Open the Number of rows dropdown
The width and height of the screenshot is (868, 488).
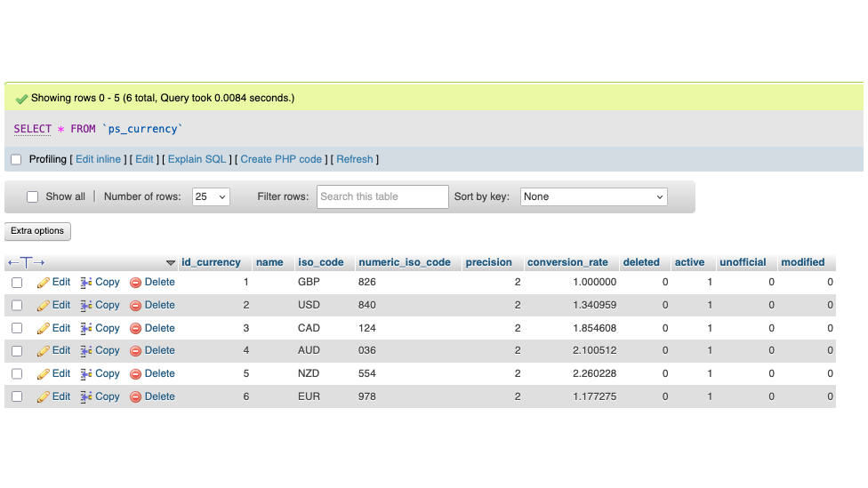211,197
